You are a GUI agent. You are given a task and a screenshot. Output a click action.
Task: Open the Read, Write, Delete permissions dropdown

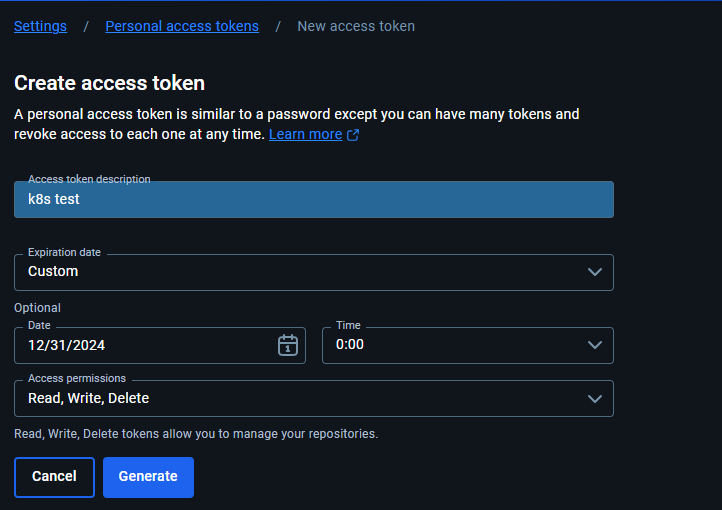[314, 399]
